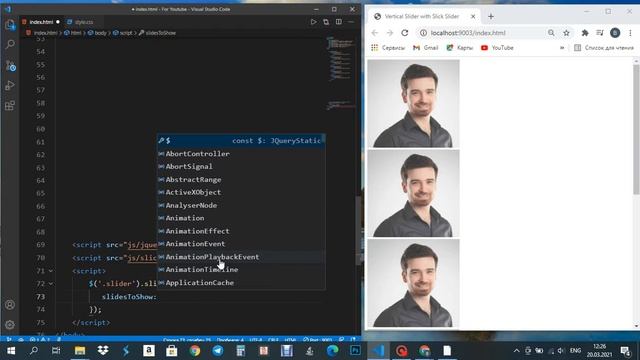Open the Chrome three-dot menu

pos(630,33)
